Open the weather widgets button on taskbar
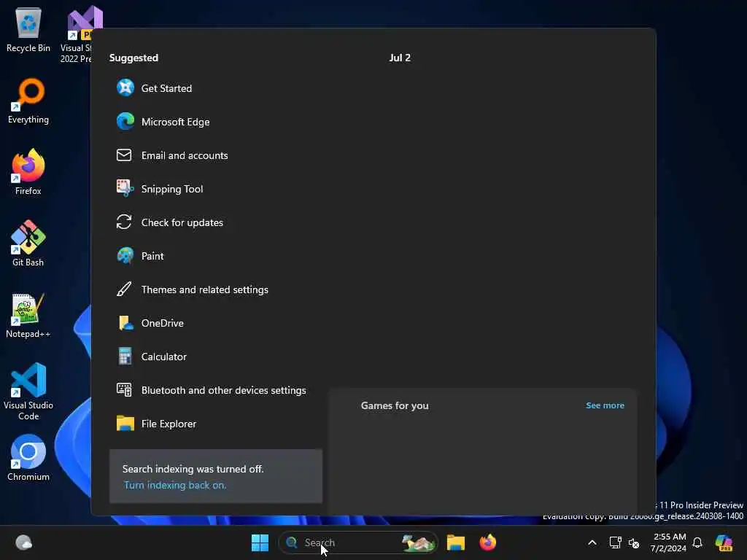 pyautogui.click(x=24, y=542)
